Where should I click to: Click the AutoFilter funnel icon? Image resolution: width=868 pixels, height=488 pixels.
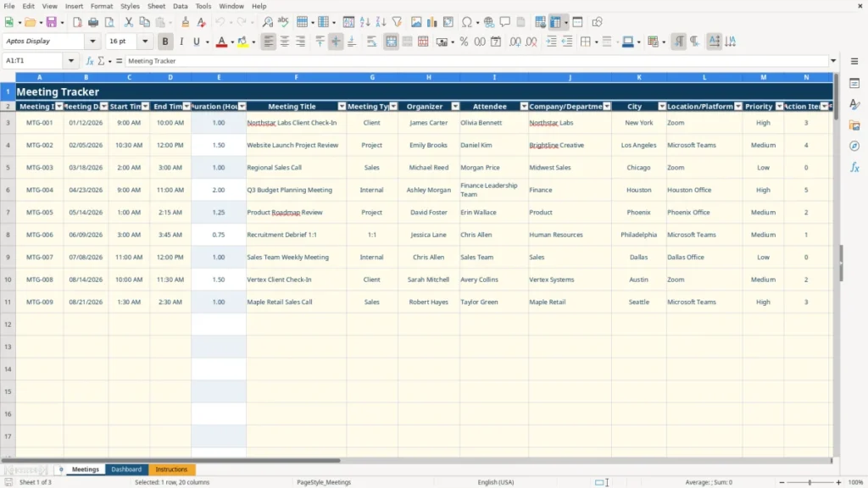click(x=397, y=22)
